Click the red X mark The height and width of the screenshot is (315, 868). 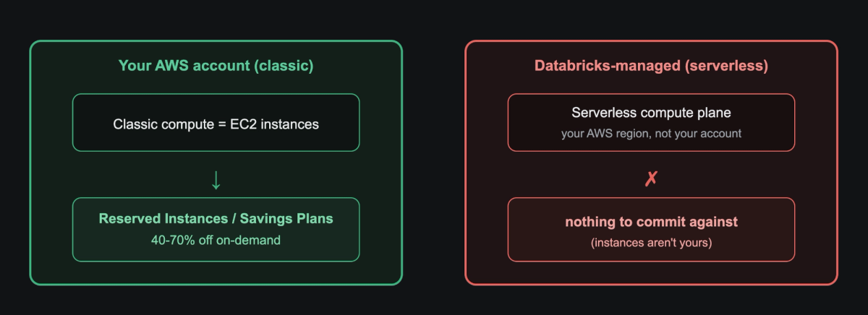(x=651, y=179)
